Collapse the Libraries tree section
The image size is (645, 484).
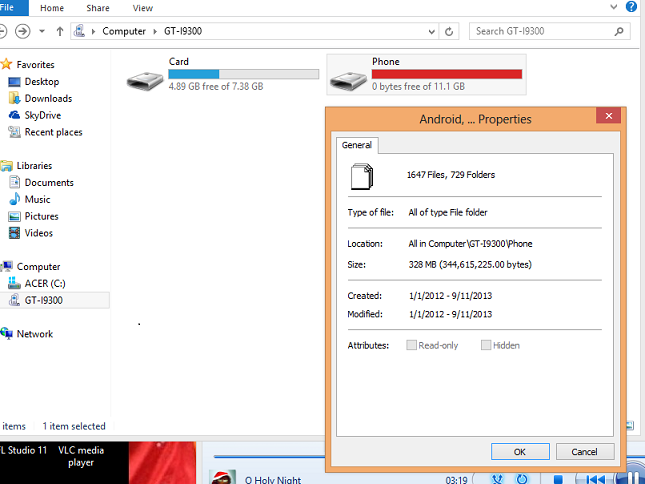click(5, 166)
